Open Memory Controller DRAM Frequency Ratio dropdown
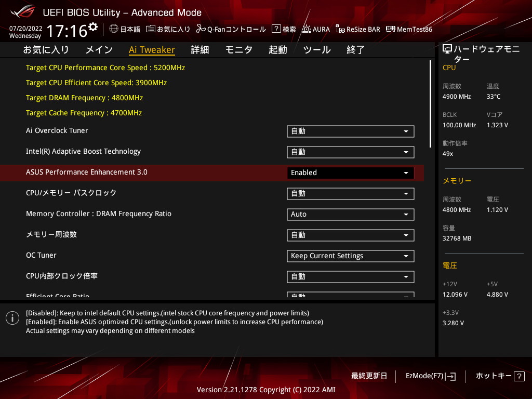 point(351,215)
